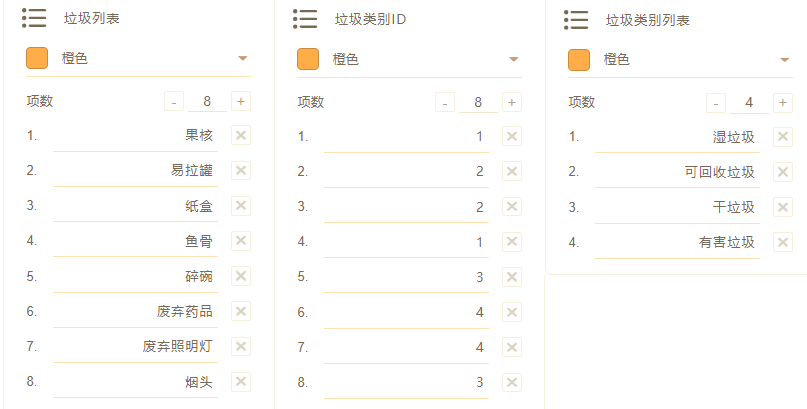Open the color dropdown under 垃圾列表

(242, 59)
